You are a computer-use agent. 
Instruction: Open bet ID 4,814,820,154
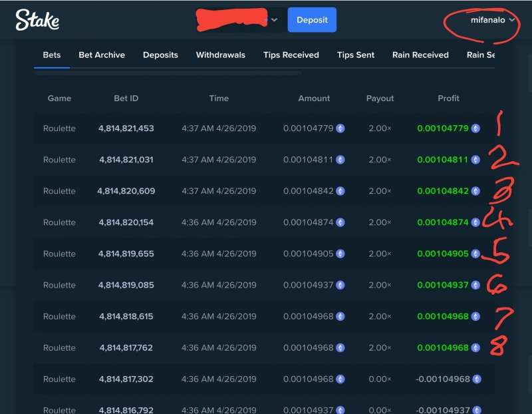[x=126, y=222]
